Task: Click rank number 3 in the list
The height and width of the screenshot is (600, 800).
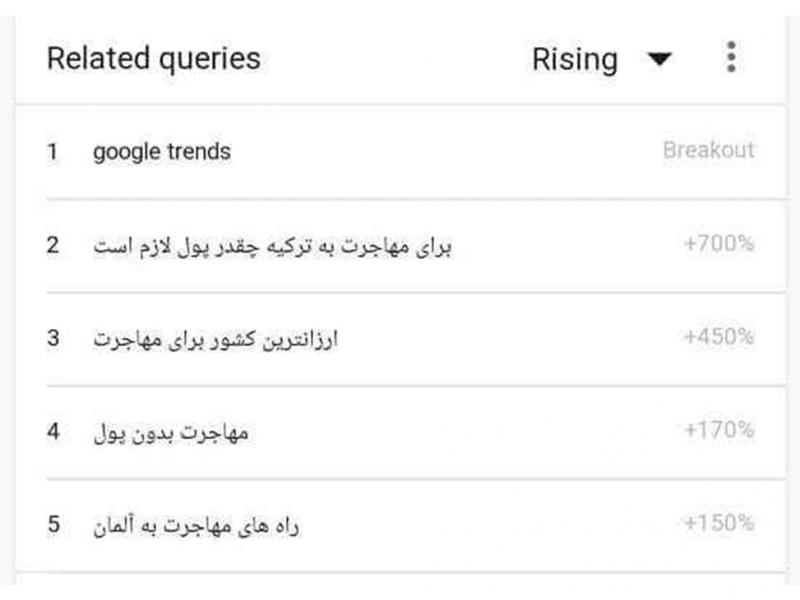Action: coord(53,338)
